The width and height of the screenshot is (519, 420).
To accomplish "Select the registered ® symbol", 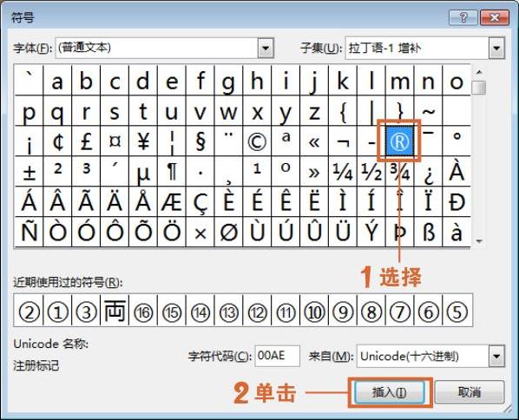I will [399, 141].
